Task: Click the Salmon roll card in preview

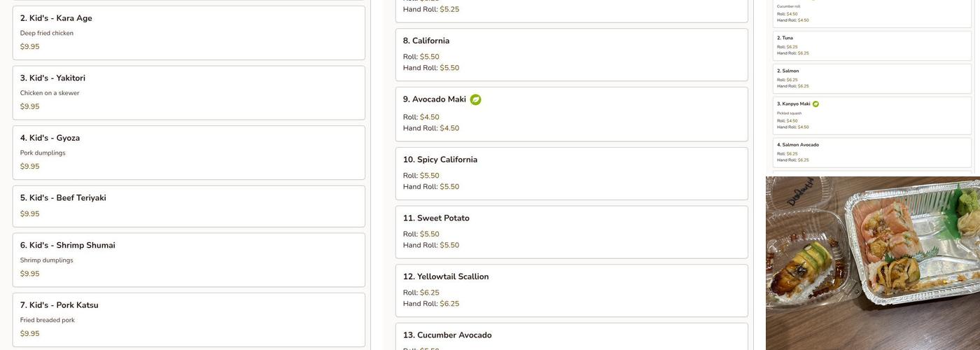Action: click(x=871, y=78)
